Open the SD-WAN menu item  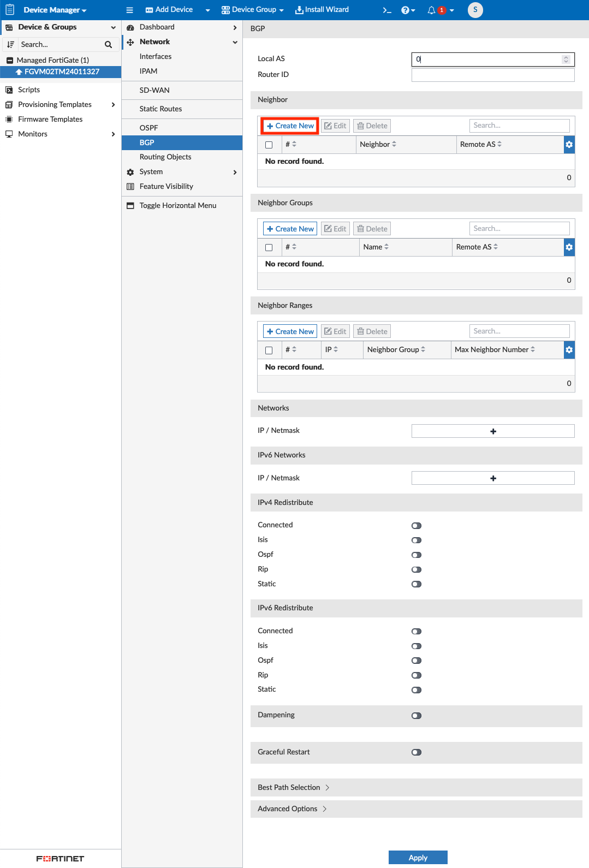pyautogui.click(x=154, y=91)
